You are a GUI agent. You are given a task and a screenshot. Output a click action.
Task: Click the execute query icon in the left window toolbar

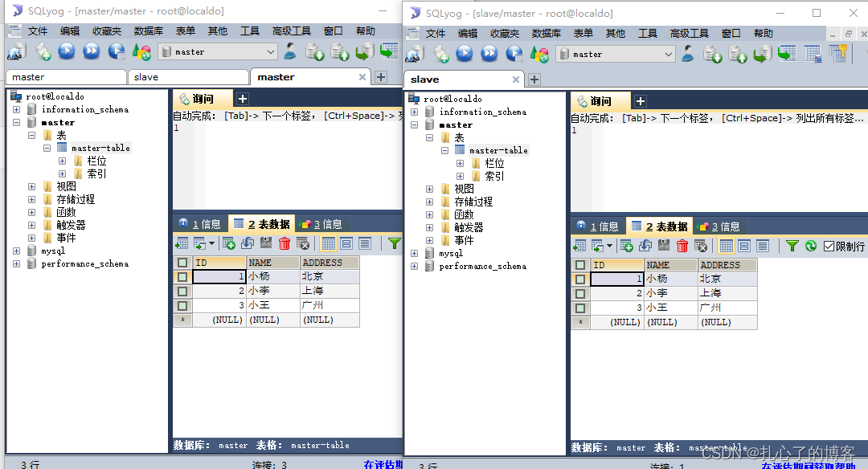pos(67,51)
